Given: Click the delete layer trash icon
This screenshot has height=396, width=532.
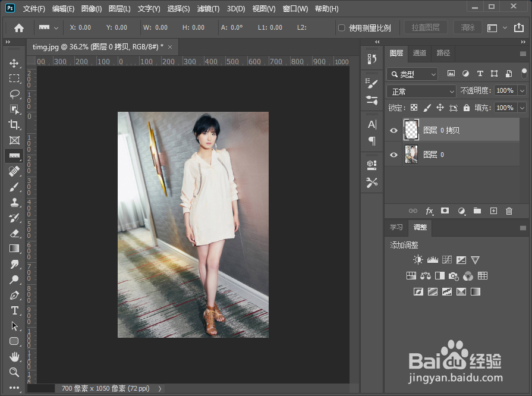Looking at the screenshot, I should 509,211.
